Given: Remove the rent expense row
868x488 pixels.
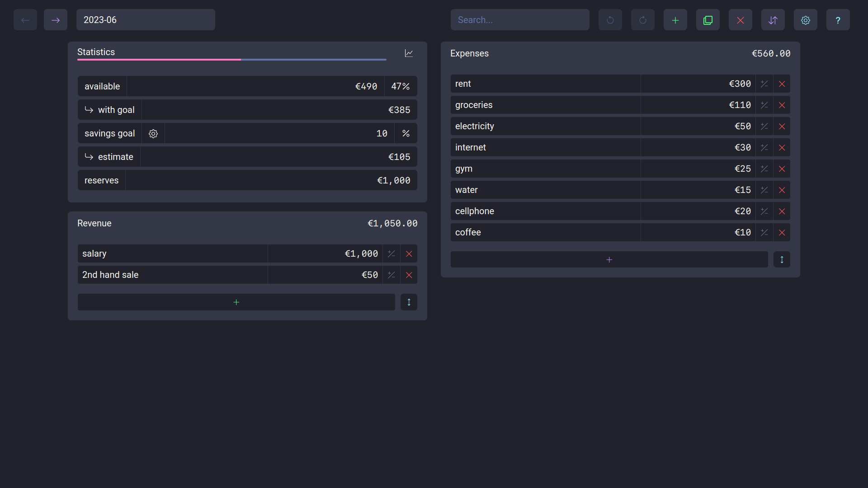Looking at the screenshot, I should click(x=782, y=84).
